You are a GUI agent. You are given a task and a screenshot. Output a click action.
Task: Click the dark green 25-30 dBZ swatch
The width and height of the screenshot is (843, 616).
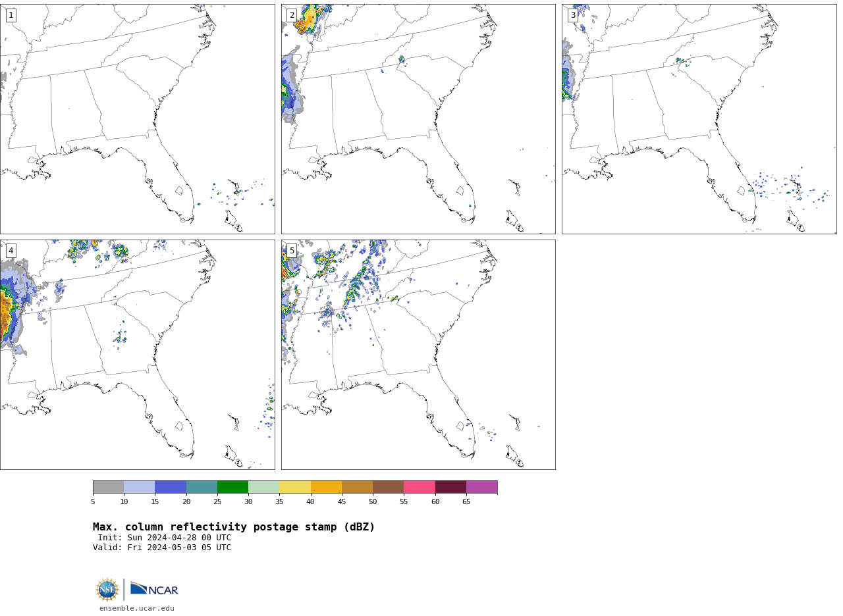(x=232, y=487)
